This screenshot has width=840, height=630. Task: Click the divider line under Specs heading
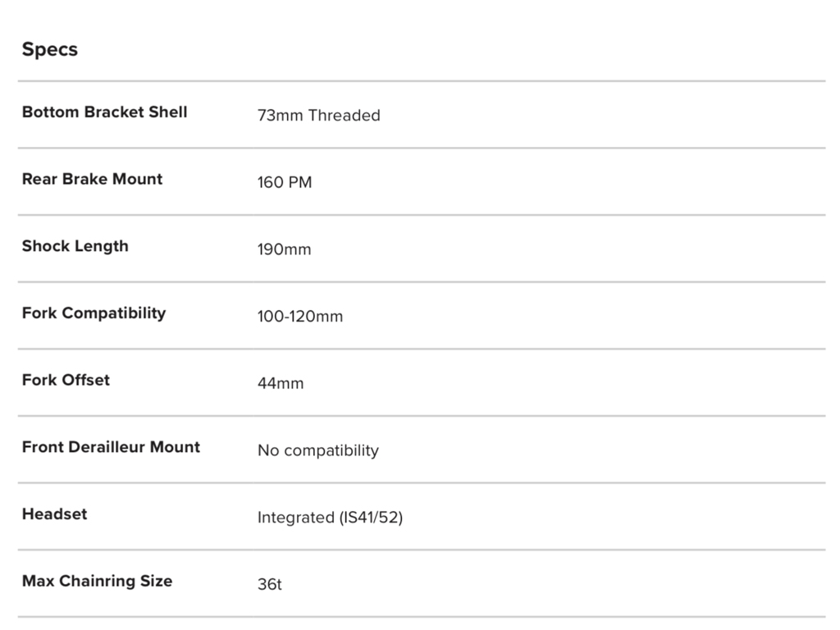point(422,81)
